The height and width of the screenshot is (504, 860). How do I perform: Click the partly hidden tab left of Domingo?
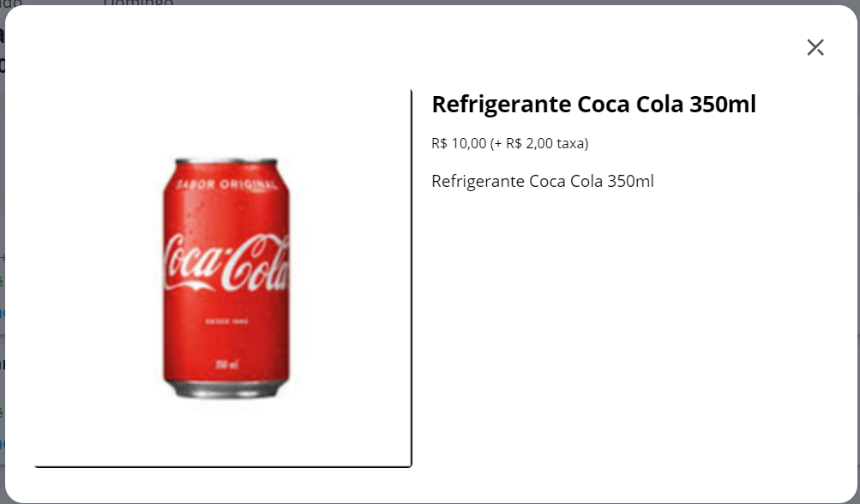coord(11,3)
